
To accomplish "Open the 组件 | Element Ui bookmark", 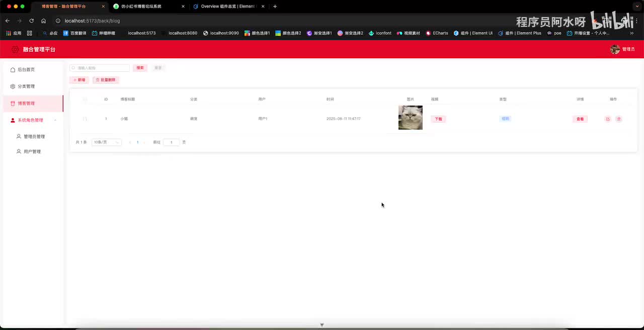I will click(x=473, y=33).
